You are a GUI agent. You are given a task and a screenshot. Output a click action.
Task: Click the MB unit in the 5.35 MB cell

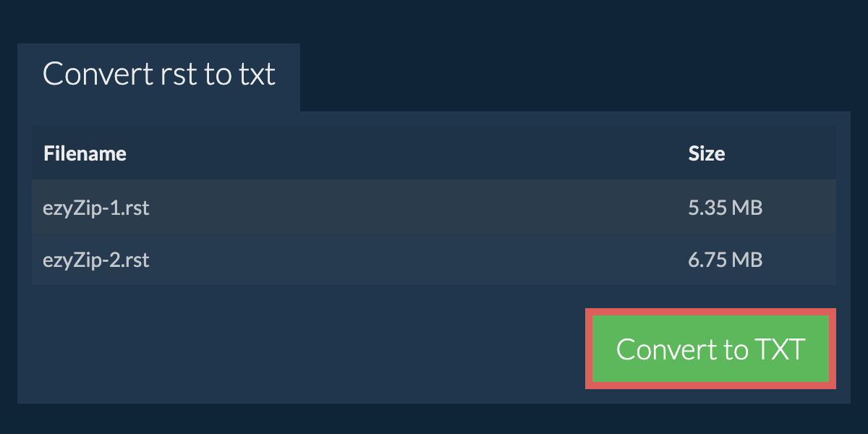746,208
